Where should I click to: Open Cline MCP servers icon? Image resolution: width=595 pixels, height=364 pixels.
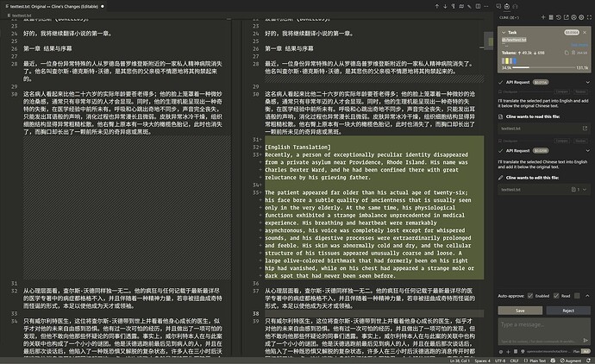pos(551,17)
